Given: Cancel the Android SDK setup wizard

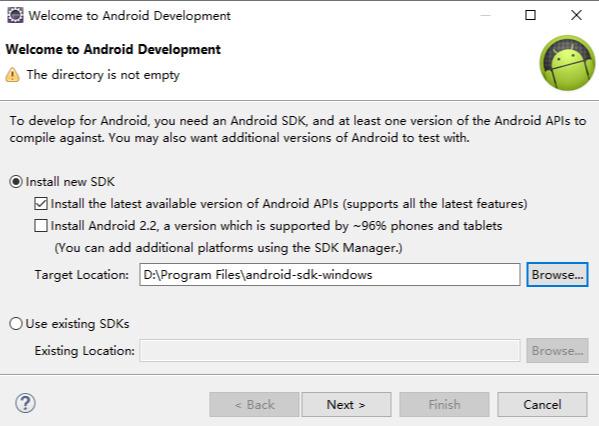Looking at the screenshot, I should (x=542, y=404).
